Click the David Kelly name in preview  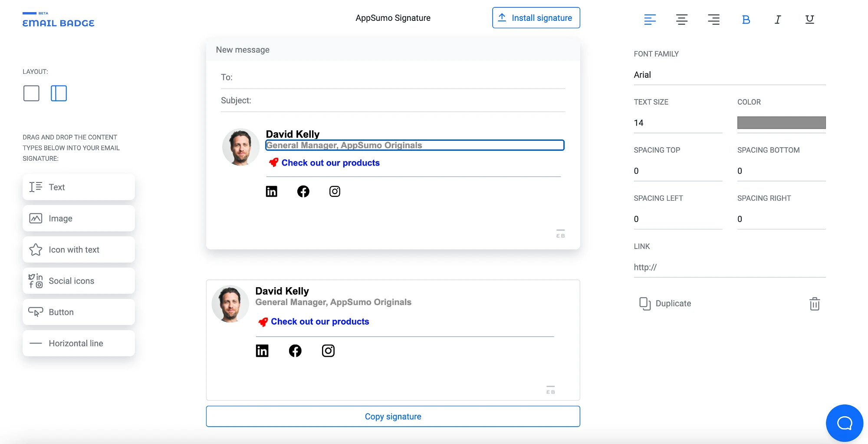coord(282,291)
